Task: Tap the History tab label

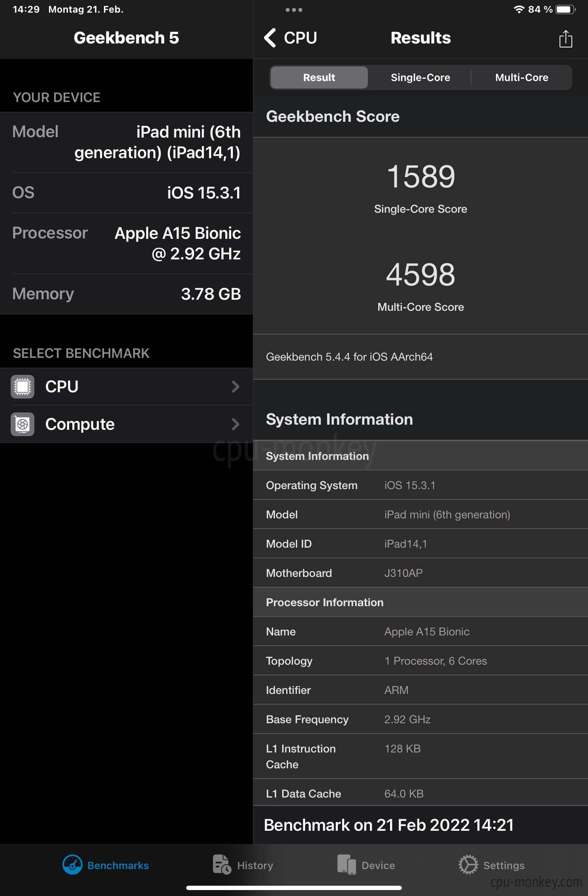Action: coord(255,866)
